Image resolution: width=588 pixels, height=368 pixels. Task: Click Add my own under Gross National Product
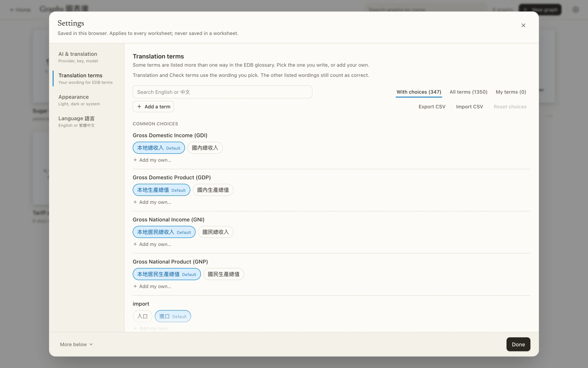(x=152, y=286)
